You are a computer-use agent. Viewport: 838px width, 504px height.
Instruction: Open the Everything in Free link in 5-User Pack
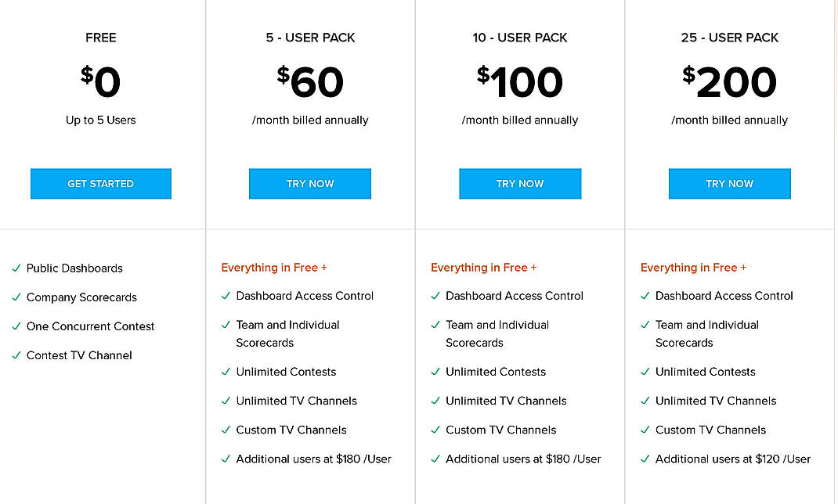pyautogui.click(x=274, y=267)
